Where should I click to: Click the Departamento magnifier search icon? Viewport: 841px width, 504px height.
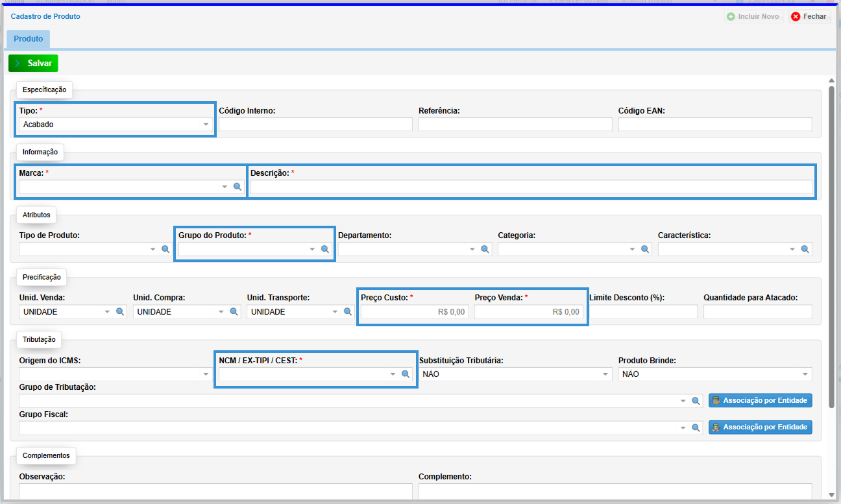coord(485,249)
